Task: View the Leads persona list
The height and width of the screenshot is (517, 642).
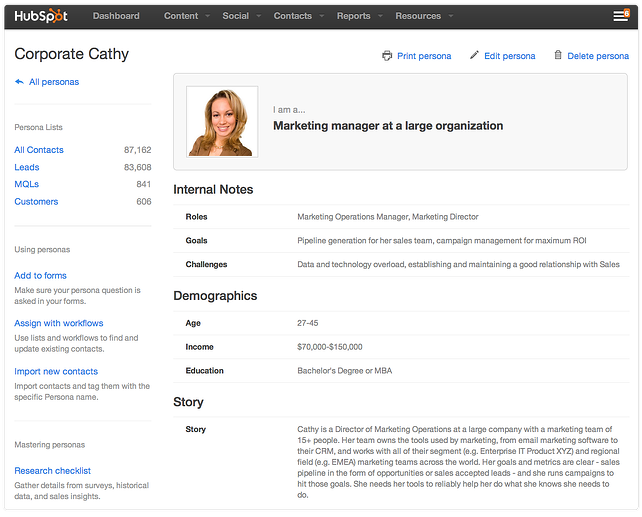Action: point(27,167)
